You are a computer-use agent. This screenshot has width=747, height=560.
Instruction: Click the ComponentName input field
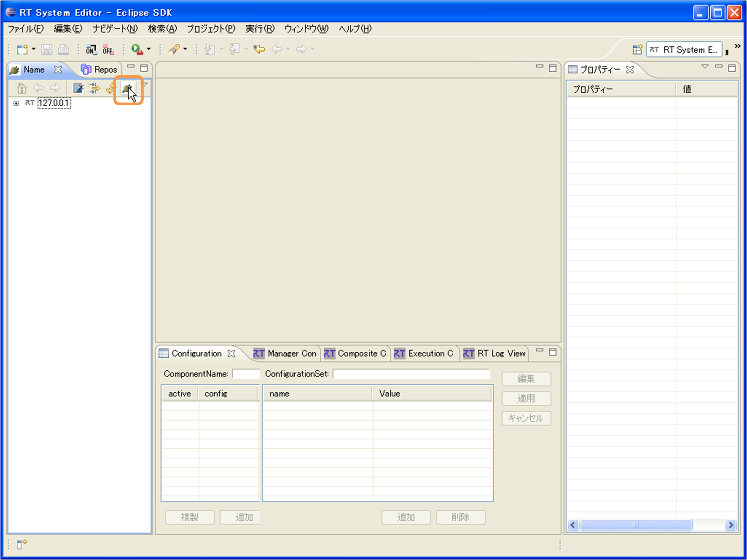click(246, 374)
